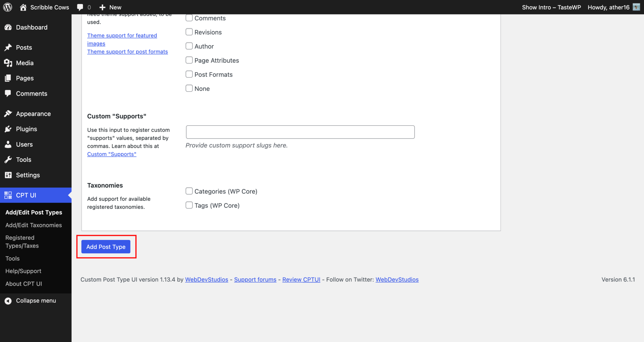Open the CPT UI plugin icon
This screenshot has height=342, width=644.
pyautogui.click(x=8, y=195)
